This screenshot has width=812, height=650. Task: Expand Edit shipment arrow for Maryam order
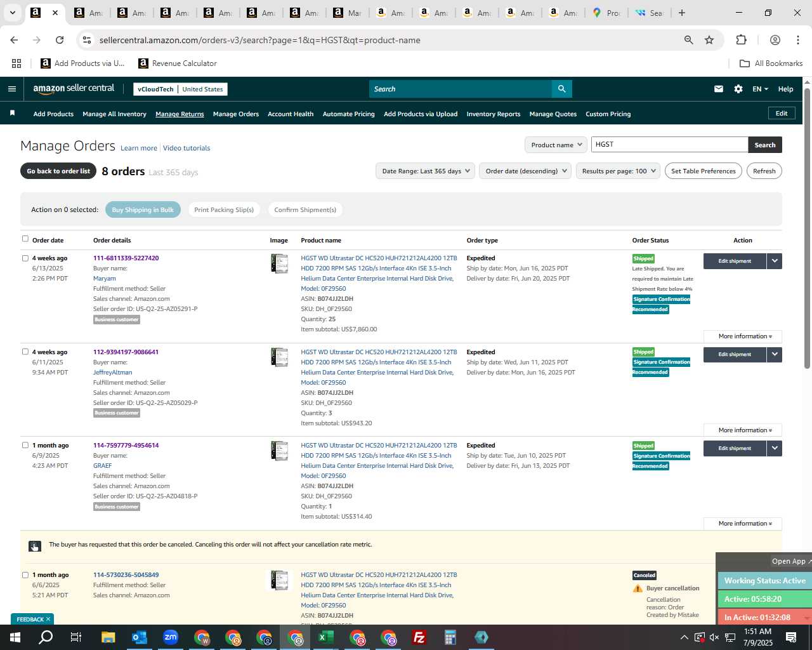coord(775,261)
